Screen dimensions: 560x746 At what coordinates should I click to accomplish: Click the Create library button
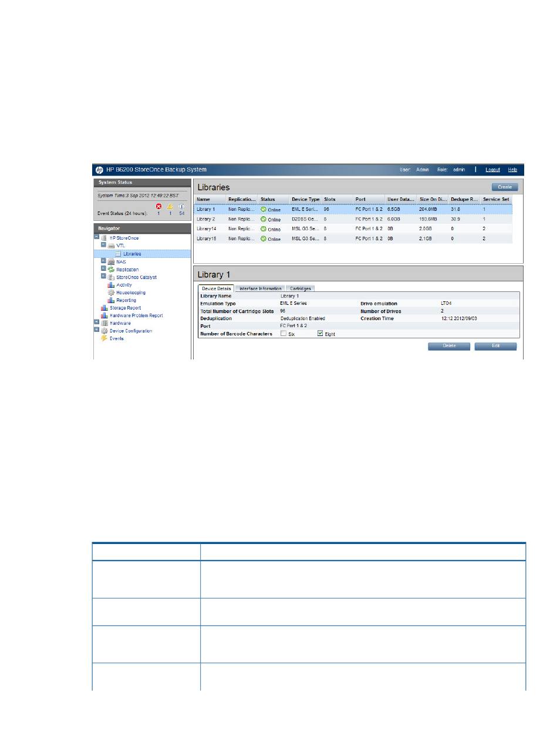pyautogui.click(x=505, y=187)
